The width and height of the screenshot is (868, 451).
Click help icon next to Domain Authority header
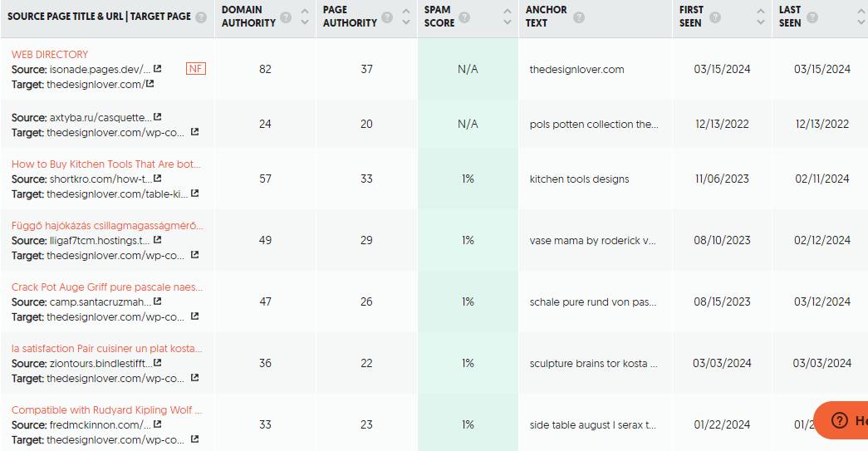tap(286, 17)
